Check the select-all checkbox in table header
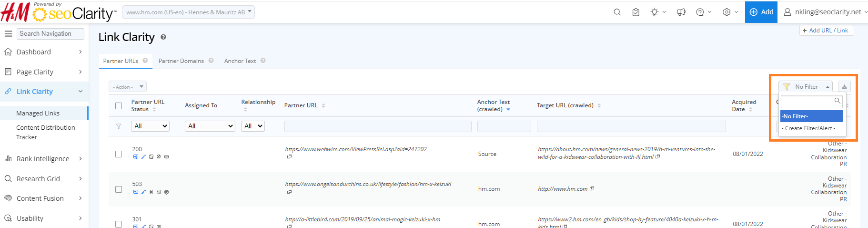Image resolution: width=868 pixels, height=228 pixels. pyautogui.click(x=119, y=106)
